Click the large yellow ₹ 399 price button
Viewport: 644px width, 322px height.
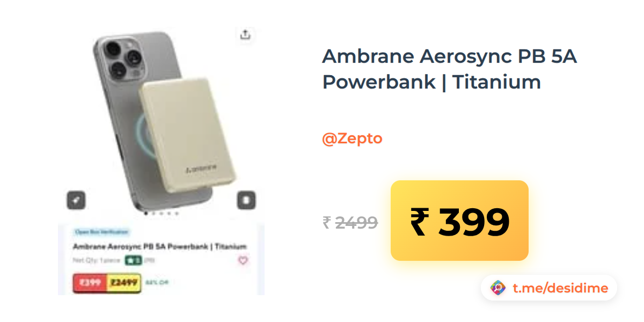point(459,221)
